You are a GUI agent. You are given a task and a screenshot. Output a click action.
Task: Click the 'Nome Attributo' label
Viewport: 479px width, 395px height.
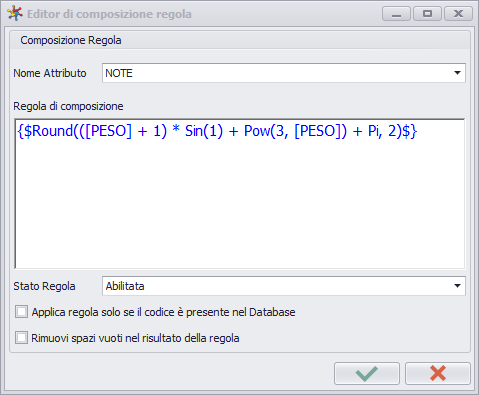tap(50, 73)
